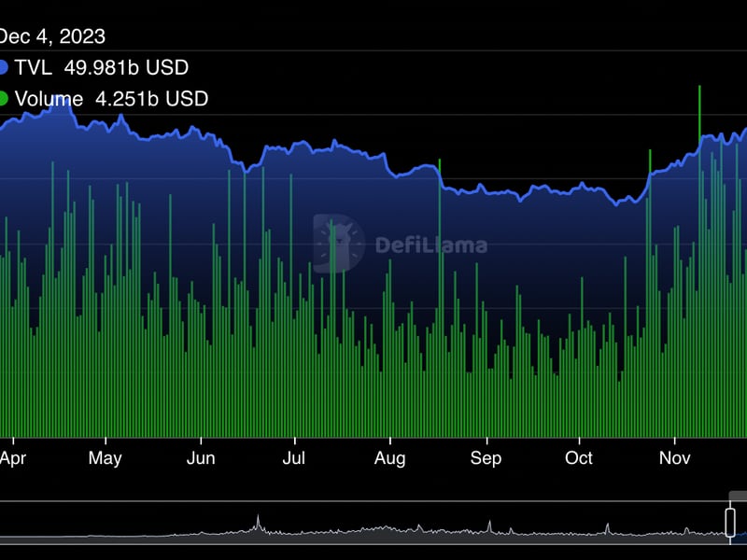Click the Nov axis label
This screenshot has width=747, height=560.
[675, 458]
